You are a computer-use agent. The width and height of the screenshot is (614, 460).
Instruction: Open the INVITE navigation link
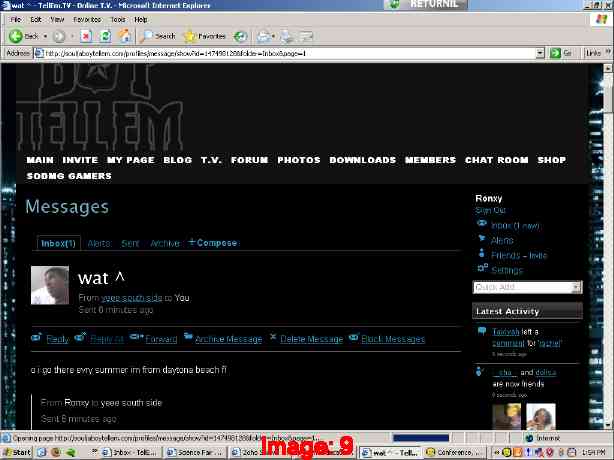80,160
